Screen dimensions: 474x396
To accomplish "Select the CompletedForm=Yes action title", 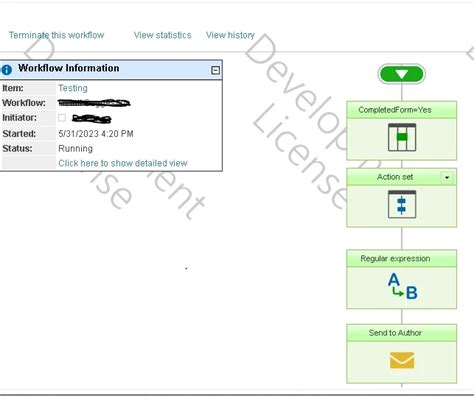I will (x=395, y=110).
